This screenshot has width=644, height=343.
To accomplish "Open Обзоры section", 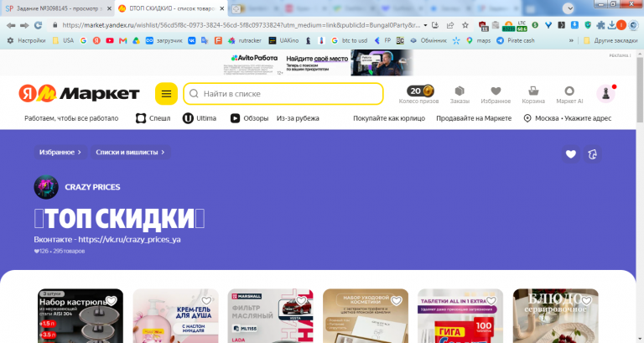I will click(249, 118).
